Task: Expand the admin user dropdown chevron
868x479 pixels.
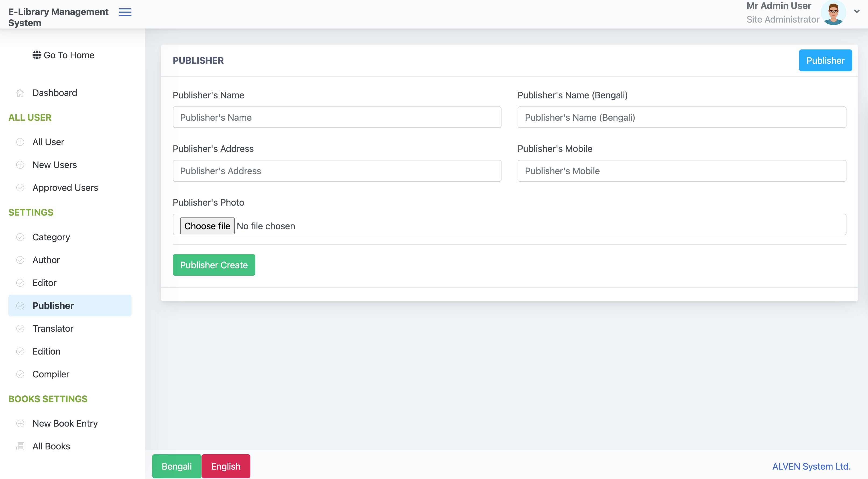Action: pos(856,11)
